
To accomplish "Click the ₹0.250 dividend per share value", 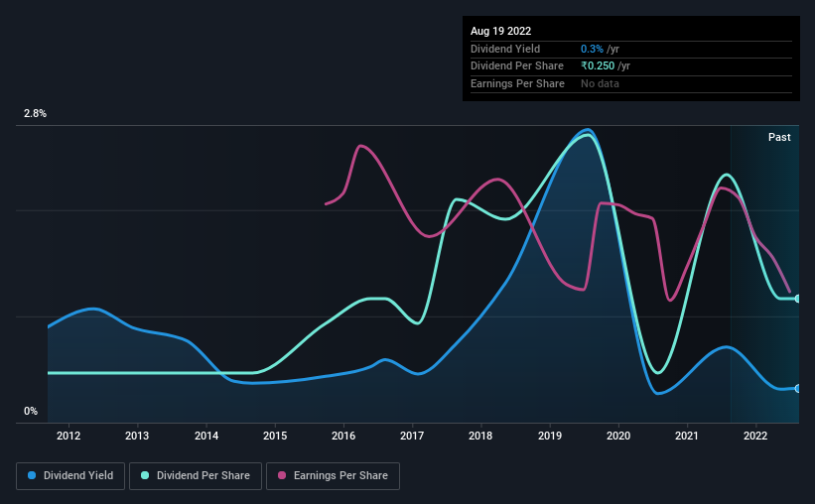I will pos(598,66).
